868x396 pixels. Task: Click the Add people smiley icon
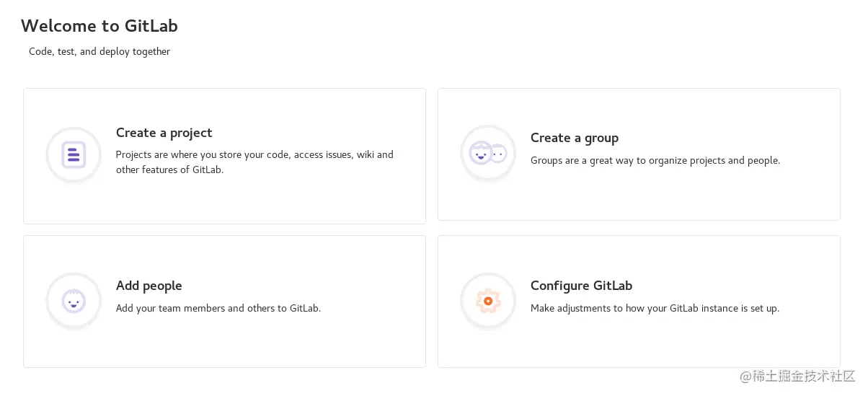[74, 301]
